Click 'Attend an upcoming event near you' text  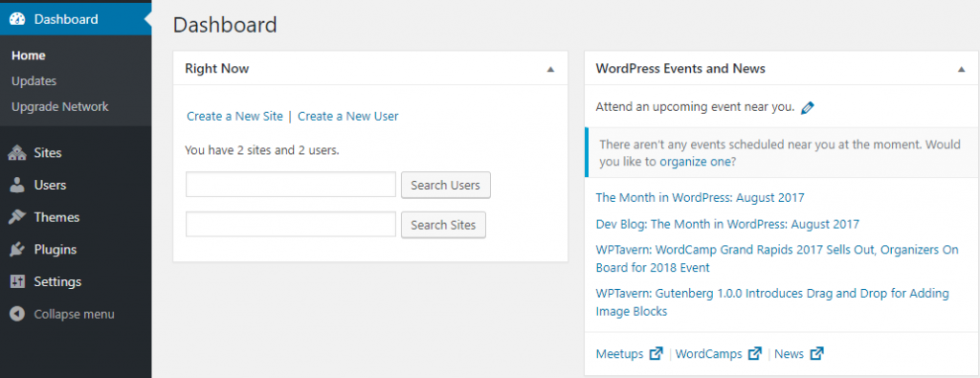(695, 107)
